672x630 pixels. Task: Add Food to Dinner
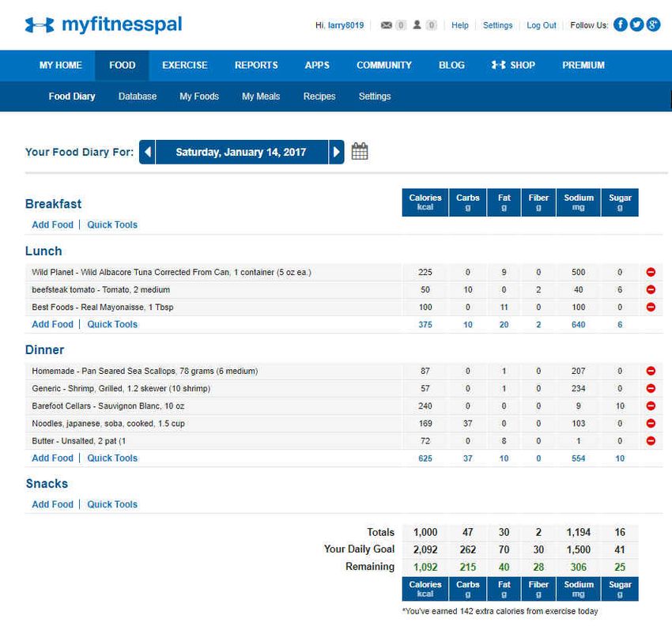pyautogui.click(x=53, y=458)
